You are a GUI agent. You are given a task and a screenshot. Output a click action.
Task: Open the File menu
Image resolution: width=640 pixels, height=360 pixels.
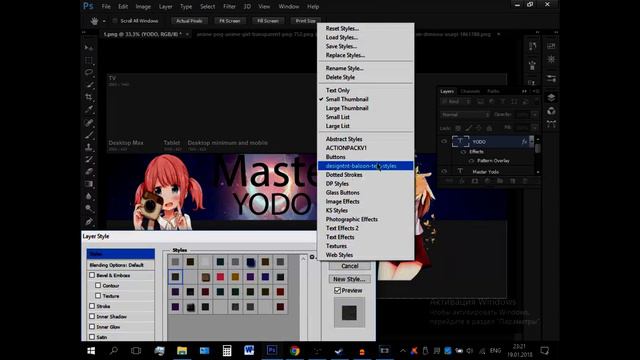pyautogui.click(x=106, y=7)
